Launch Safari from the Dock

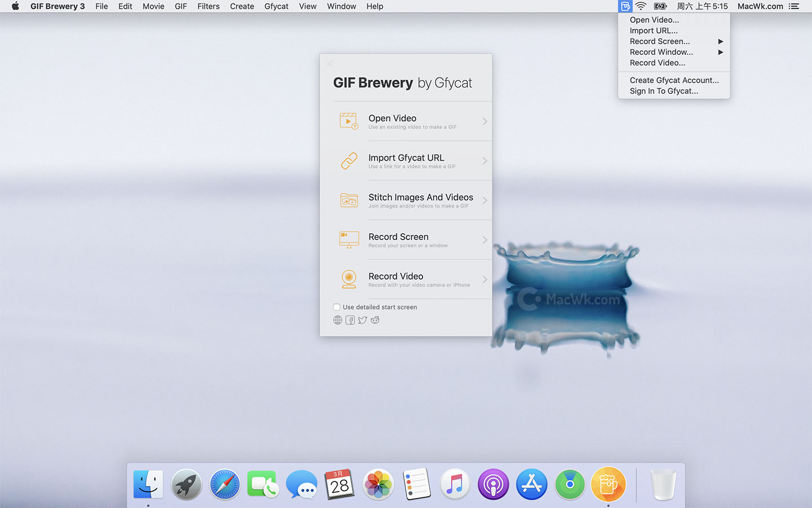pyautogui.click(x=225, y=484)
